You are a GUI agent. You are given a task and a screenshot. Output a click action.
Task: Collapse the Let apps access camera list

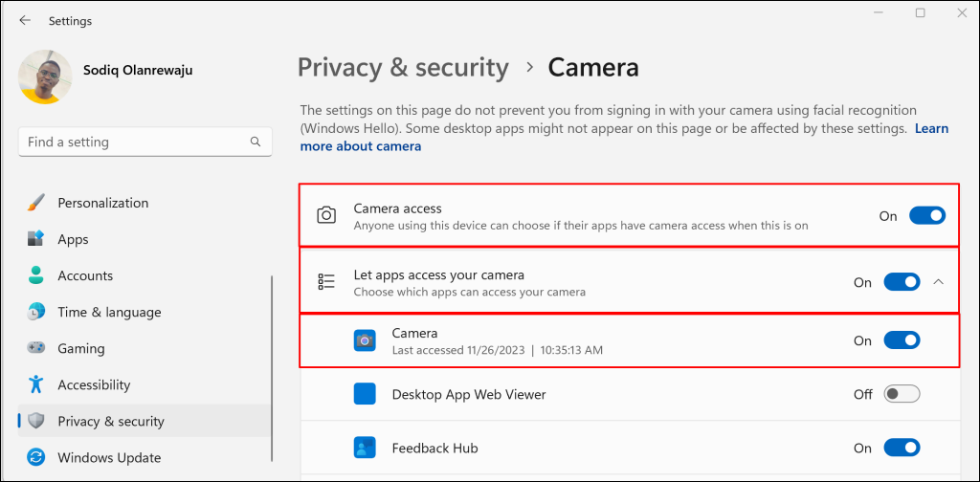(939, 282)
